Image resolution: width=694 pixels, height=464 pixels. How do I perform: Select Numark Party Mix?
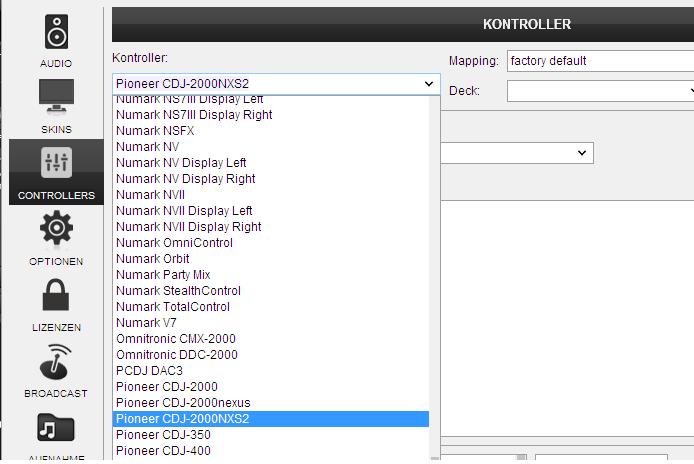coord(271,275)
